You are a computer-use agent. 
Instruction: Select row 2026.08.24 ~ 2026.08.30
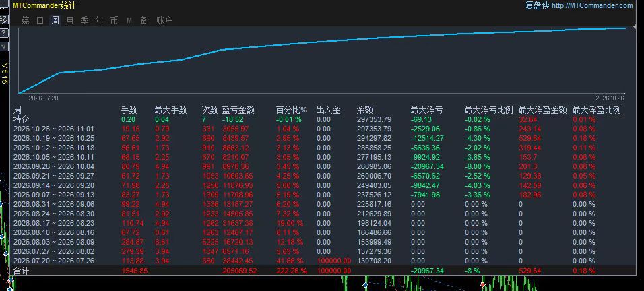point(322,214)
